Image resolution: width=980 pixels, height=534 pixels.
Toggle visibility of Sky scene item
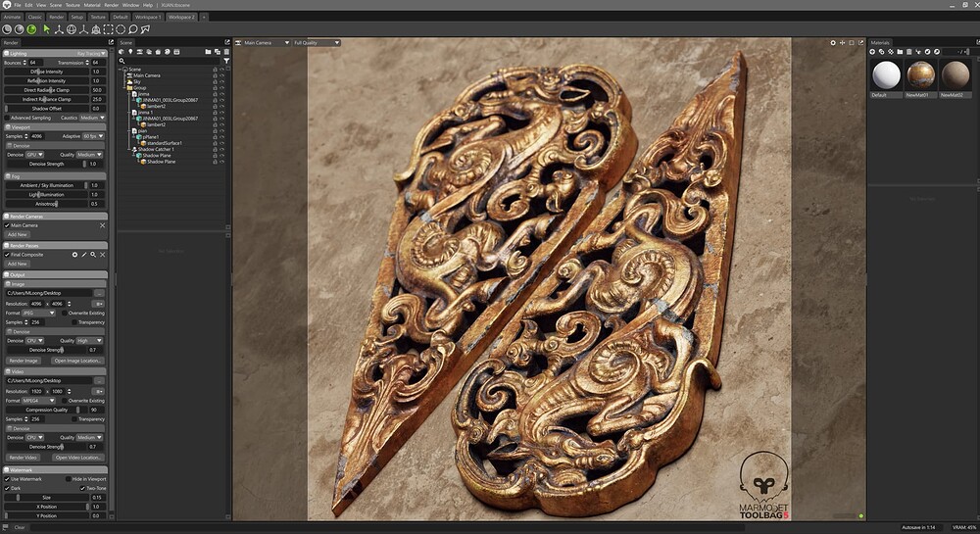[221, 82]
